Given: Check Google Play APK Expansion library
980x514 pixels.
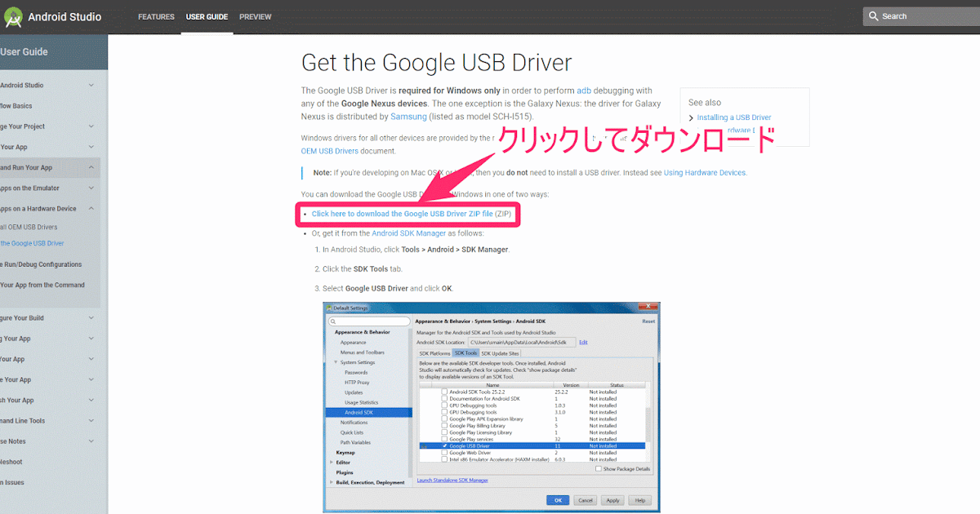Looking at the screenshot, I should tap(444, 419).
